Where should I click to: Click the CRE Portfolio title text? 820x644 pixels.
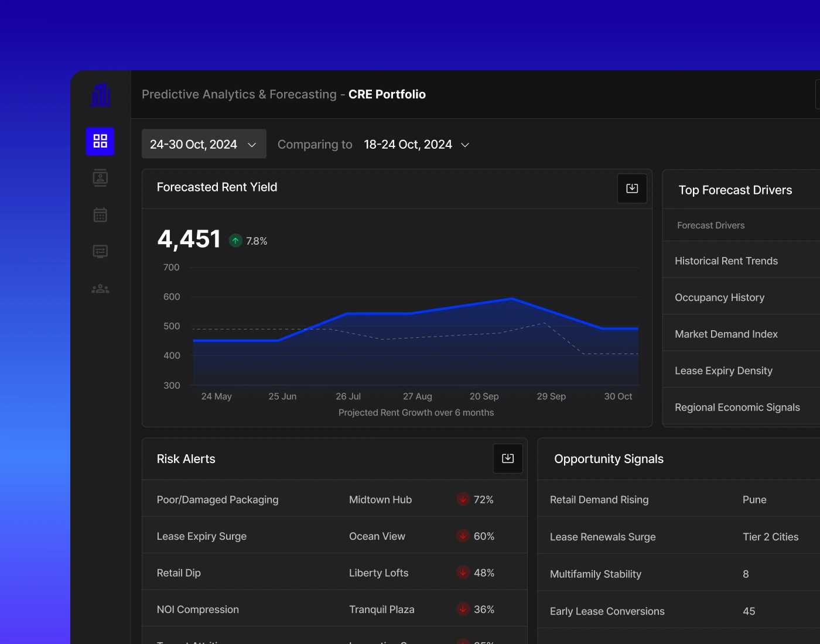click(x=387, y=94)
